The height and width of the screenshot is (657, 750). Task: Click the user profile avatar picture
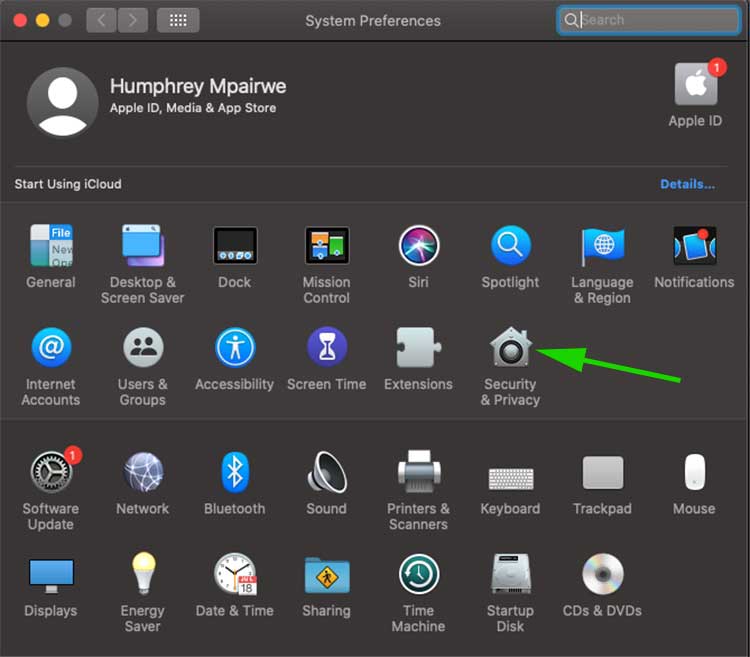tap(63, 102)
